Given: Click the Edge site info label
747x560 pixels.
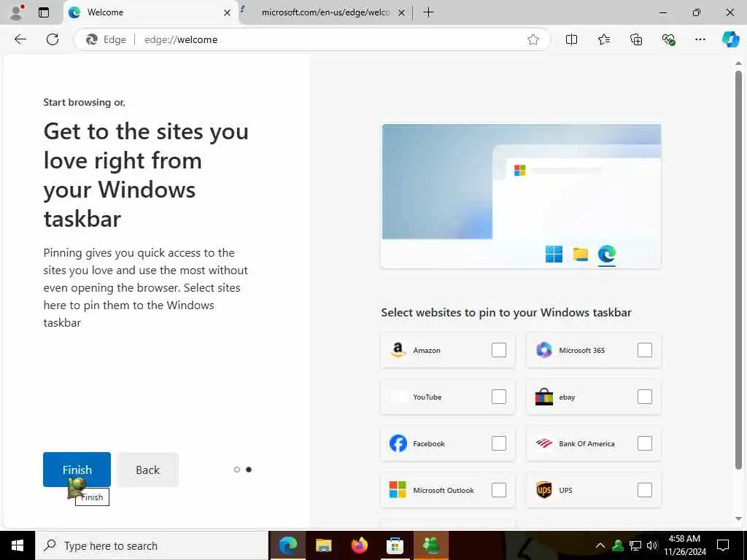Looking at the screenshot, I should (106, 39).
